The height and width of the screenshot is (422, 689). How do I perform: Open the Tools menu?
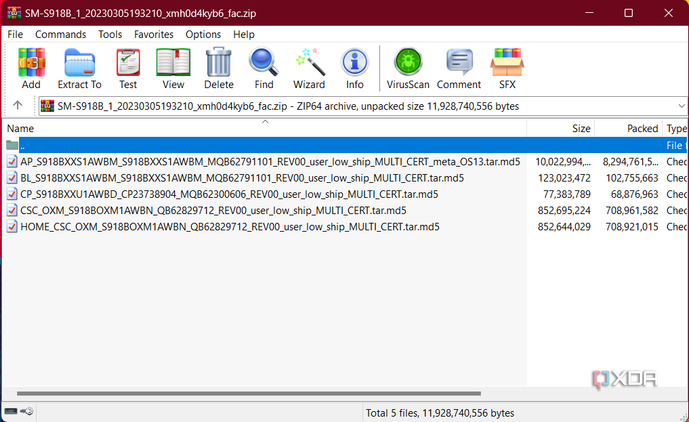110,34
